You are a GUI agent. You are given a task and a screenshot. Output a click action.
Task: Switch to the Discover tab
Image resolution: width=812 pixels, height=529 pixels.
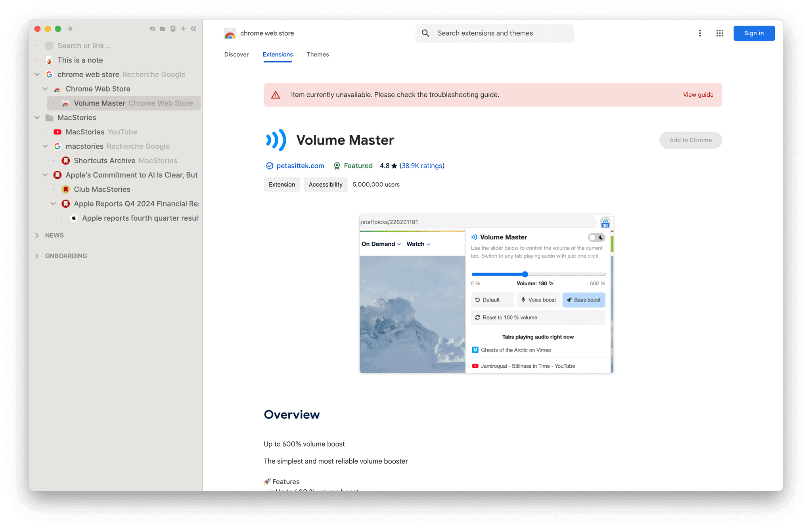point(236,54)
